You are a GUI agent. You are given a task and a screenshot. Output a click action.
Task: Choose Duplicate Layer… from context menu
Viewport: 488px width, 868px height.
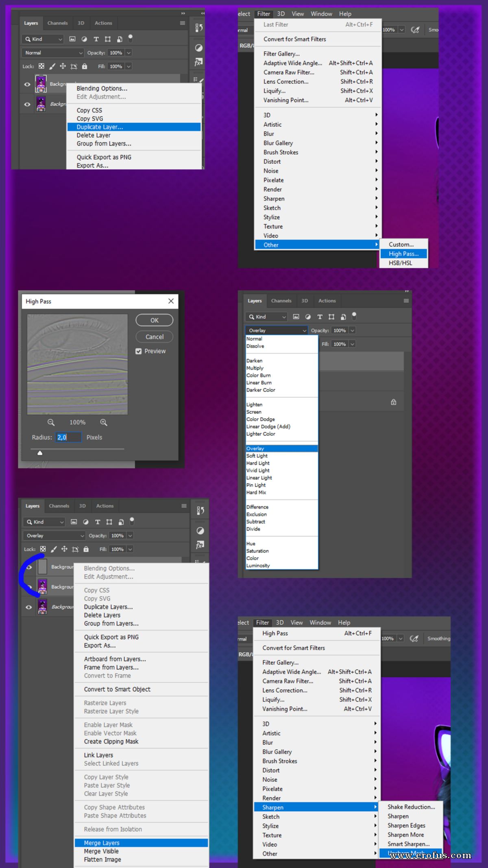click(x=134, y=127)
